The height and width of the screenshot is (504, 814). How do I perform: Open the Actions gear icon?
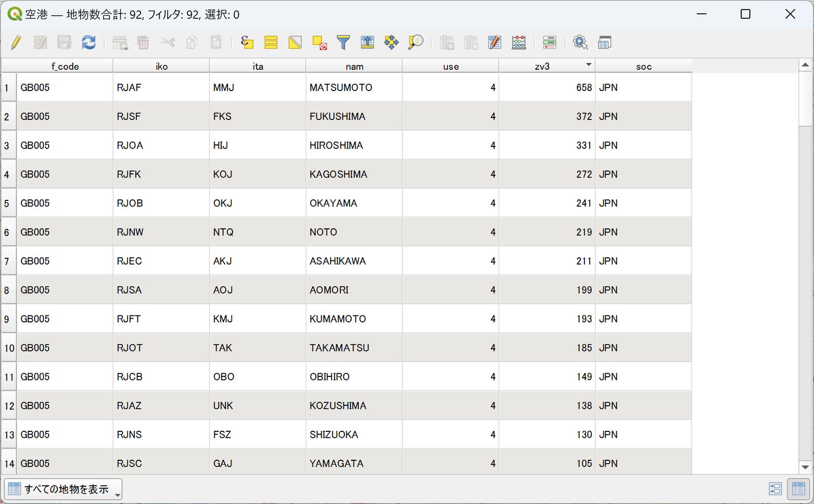tap(580, 42)
